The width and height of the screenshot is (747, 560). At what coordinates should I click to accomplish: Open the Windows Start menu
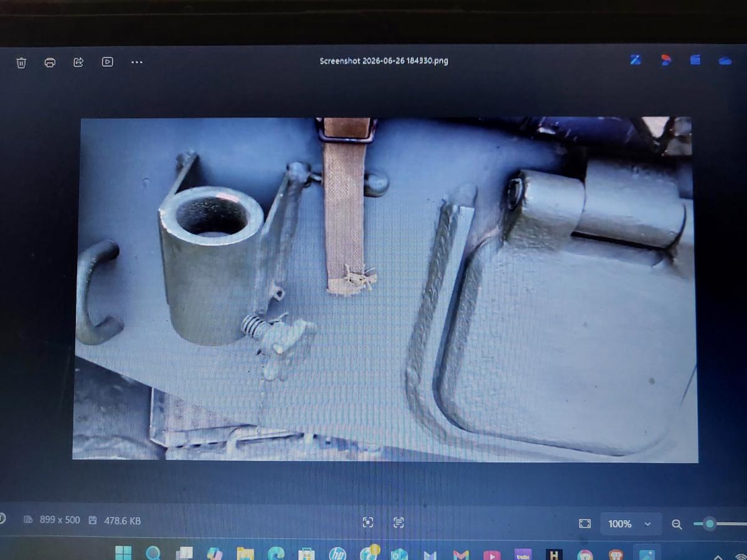point(123,553)
